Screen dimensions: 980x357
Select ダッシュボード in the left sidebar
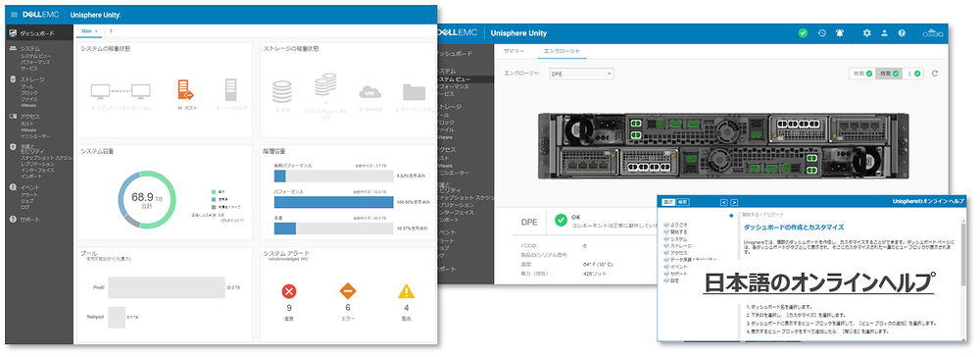coord(39,33)
